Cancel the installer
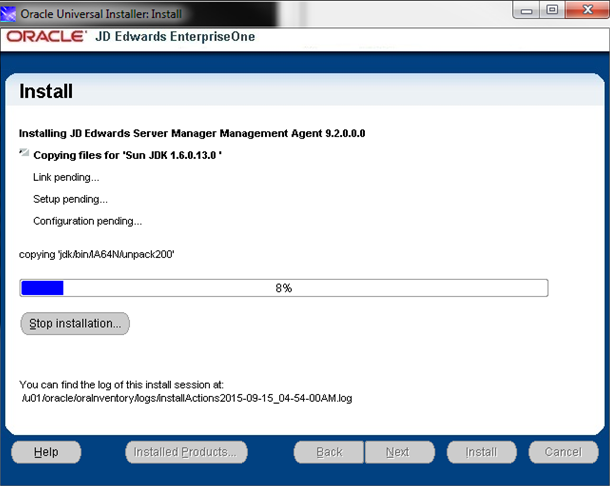 [563, 452]
